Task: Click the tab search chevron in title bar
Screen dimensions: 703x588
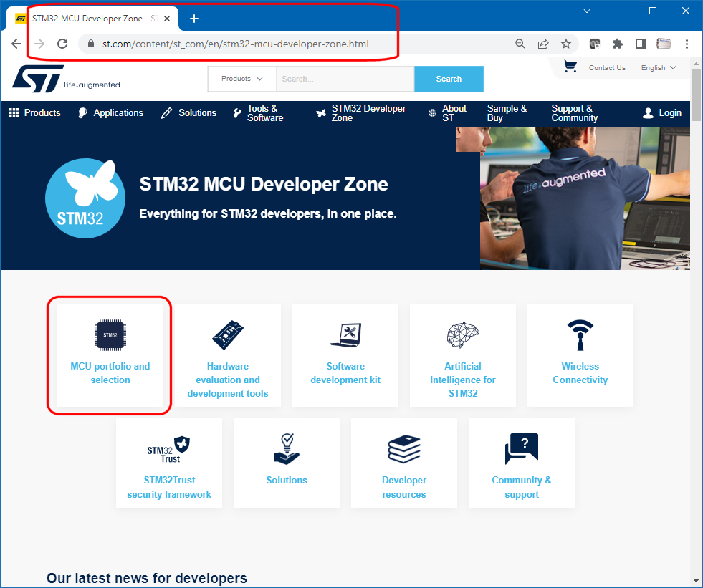Action: 587,11
